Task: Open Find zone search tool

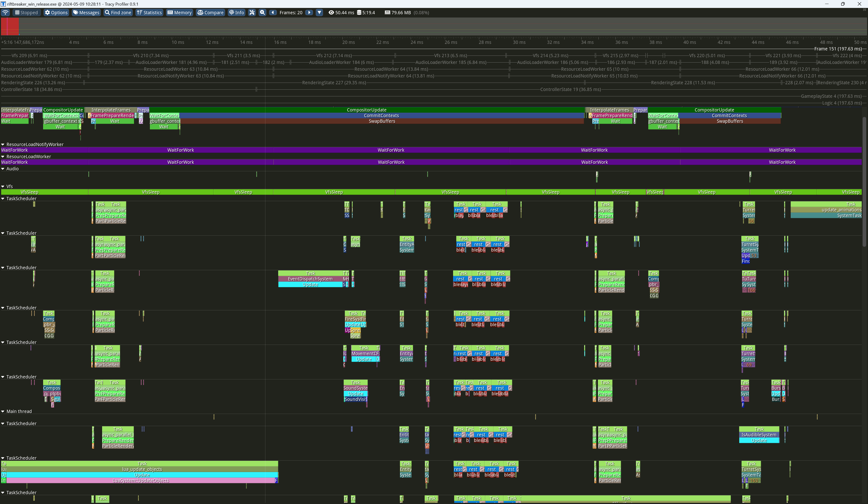Action: [118, 12]
